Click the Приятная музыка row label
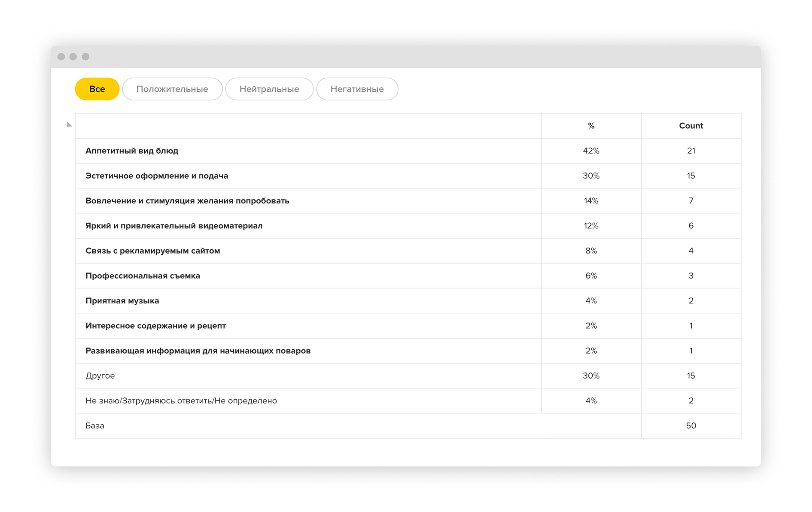The image size is (812, 512). (122, 301)
